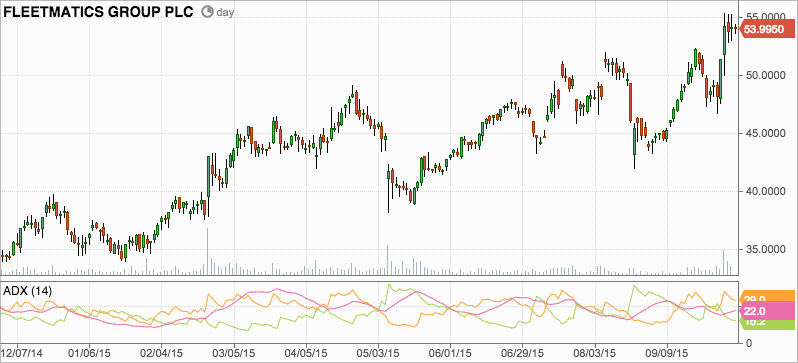Click the 0 label on the ADX axis
The height and width of the screenshot is (363, 798).
coord(748,343)
